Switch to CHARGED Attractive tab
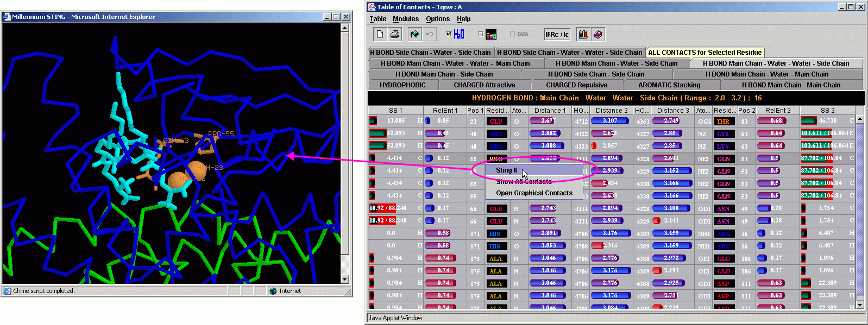 tap(485, 85)
